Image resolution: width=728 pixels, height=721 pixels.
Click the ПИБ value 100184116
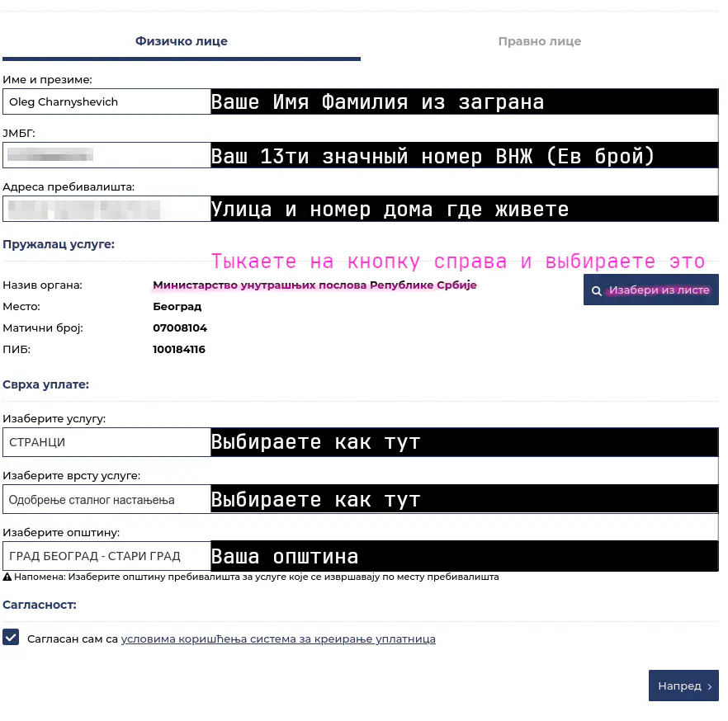click(179, 350)
